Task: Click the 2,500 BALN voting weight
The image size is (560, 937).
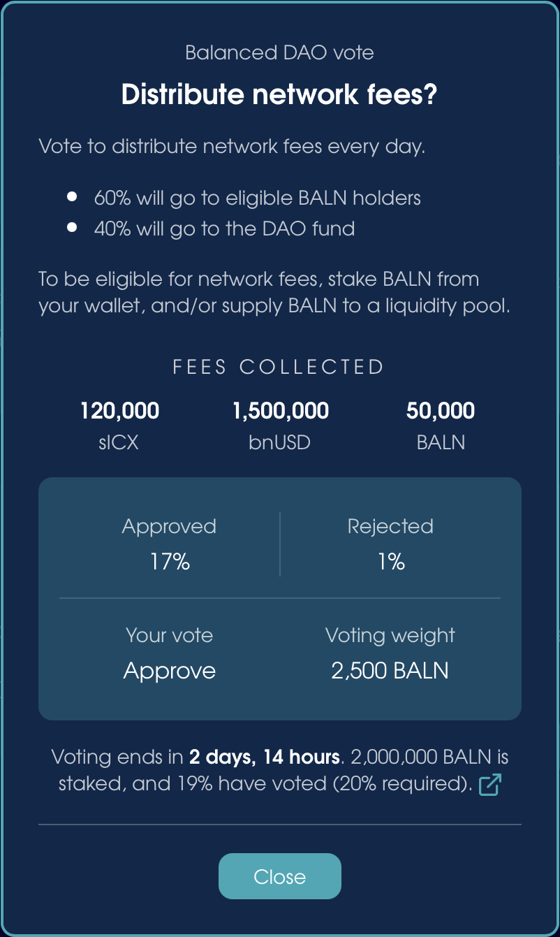Action: [390, 671]
